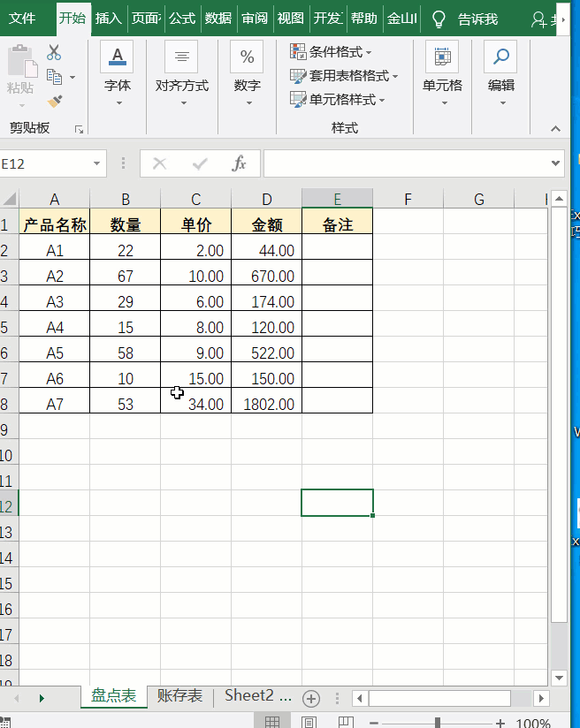Image resolution: width=580 pixels, height=728 pixels.
Task: Expand the 单元格样式 dropdown
Action: pos(382,100)
